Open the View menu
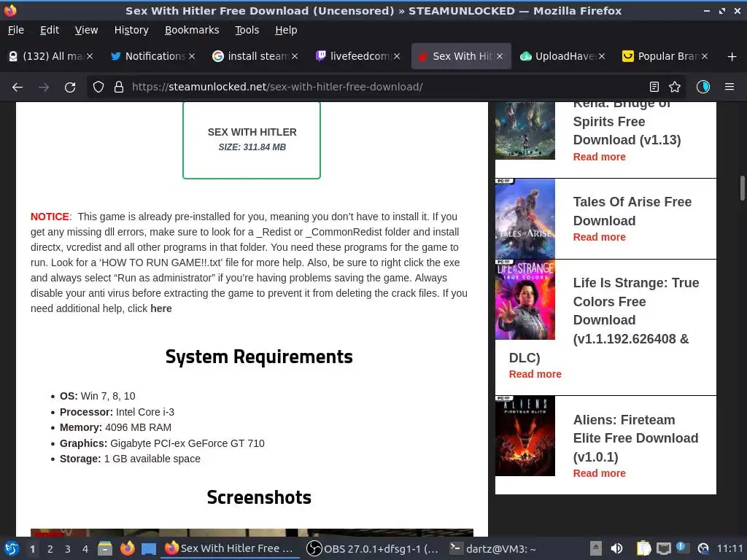Image resolution: width=747 pixels, height=560 pixels. [86, 30]
